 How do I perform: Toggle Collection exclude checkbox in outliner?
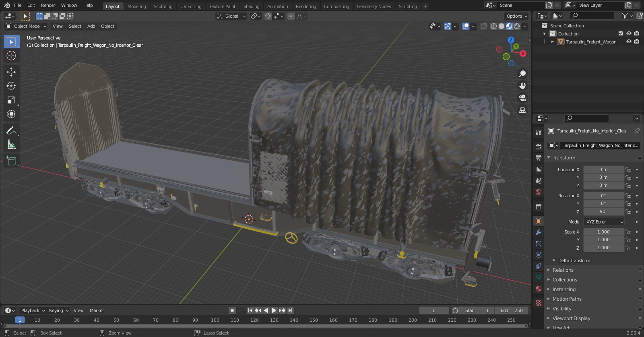click(621, 33)
